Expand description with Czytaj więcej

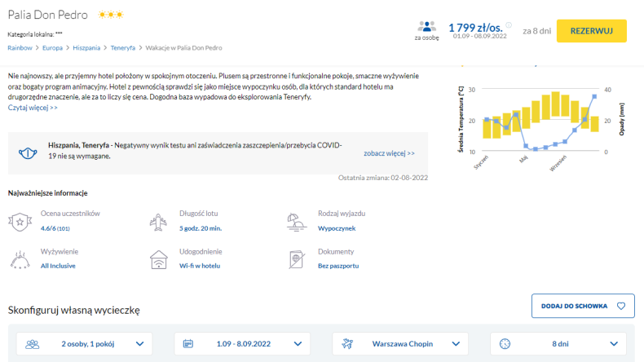(x=33, y=108)
